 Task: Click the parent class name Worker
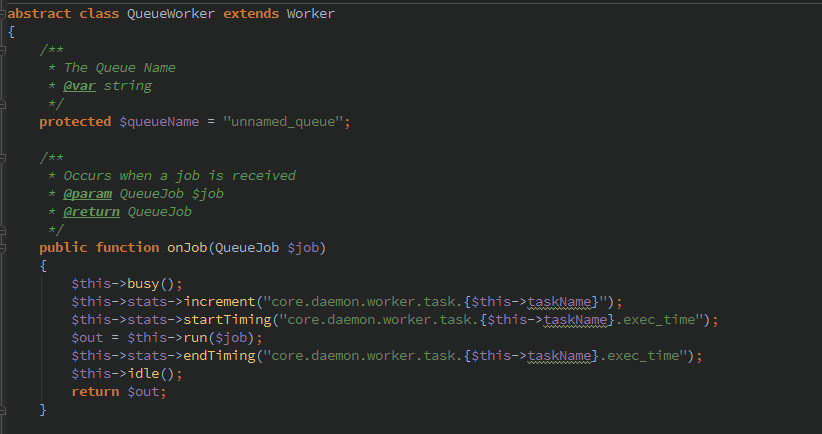coord(310,14)
